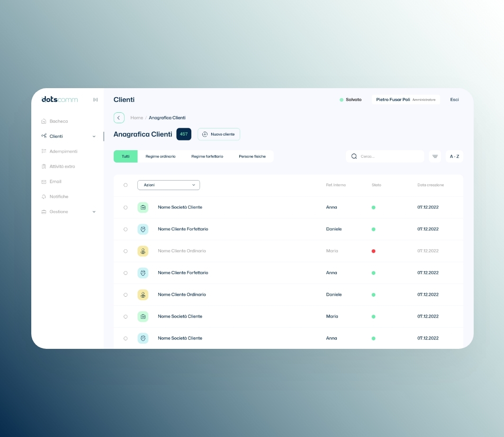Switch to the Regime forfettario tab
This screenshot has height=437, width=504.
coord(207,156)
